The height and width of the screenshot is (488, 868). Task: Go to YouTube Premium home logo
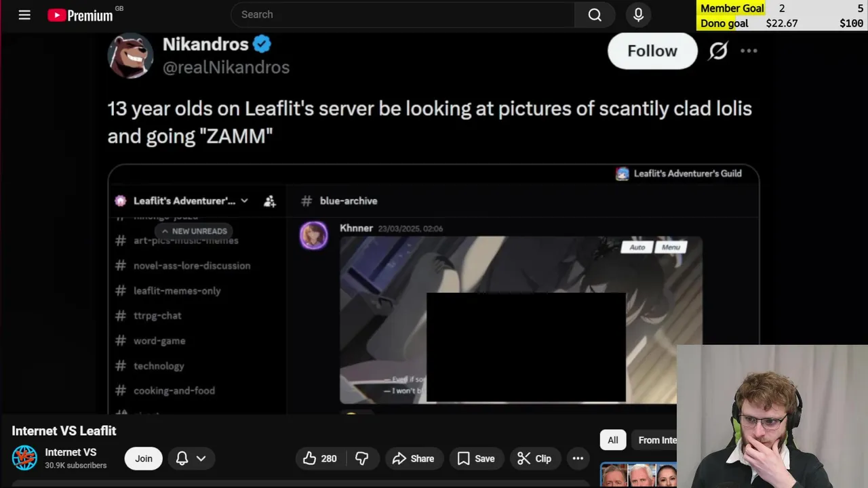[81, 15]
